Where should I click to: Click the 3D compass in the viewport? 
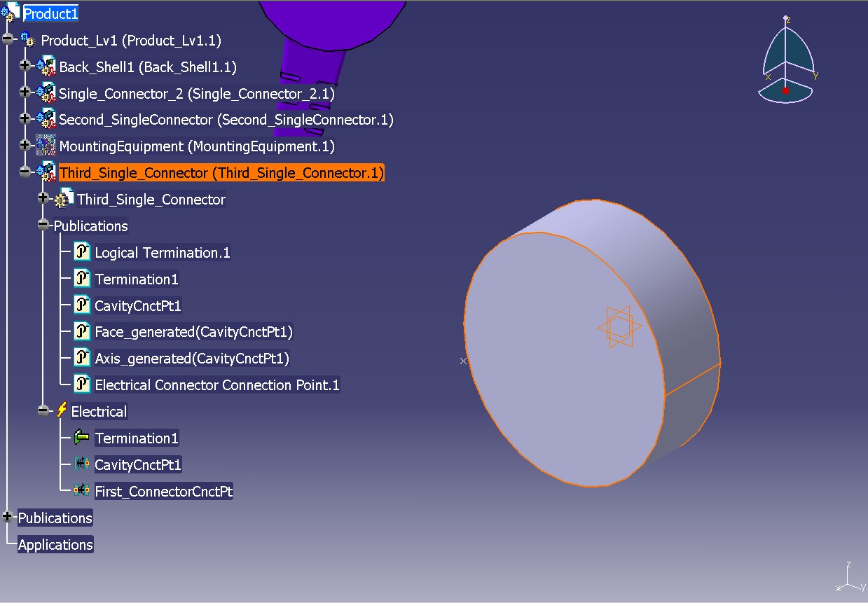(x=788, y=62)
